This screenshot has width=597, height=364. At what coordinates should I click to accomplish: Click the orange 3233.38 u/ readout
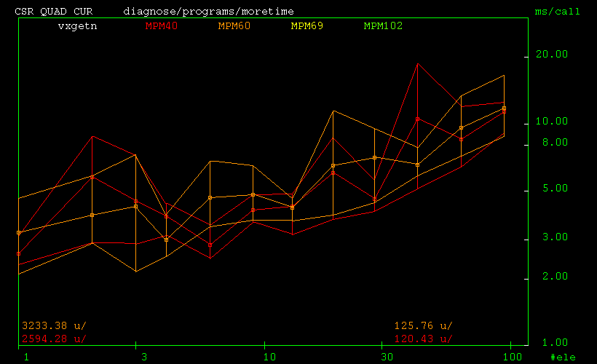point(54,326)
